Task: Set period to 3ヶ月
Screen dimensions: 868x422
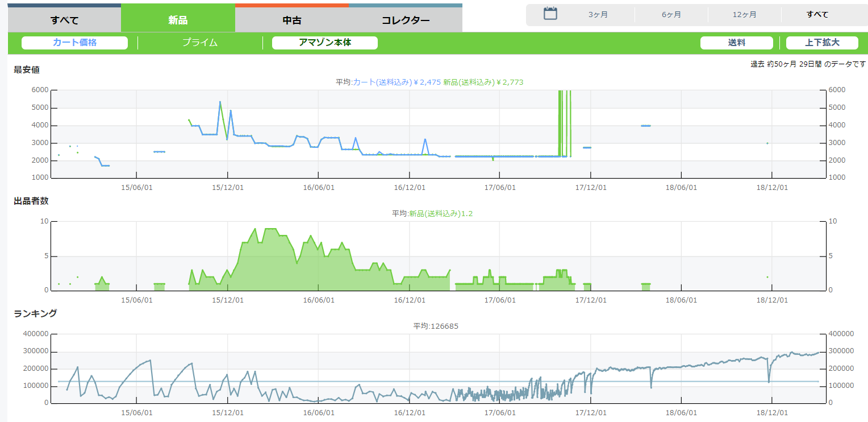Action: click(598, 15)
